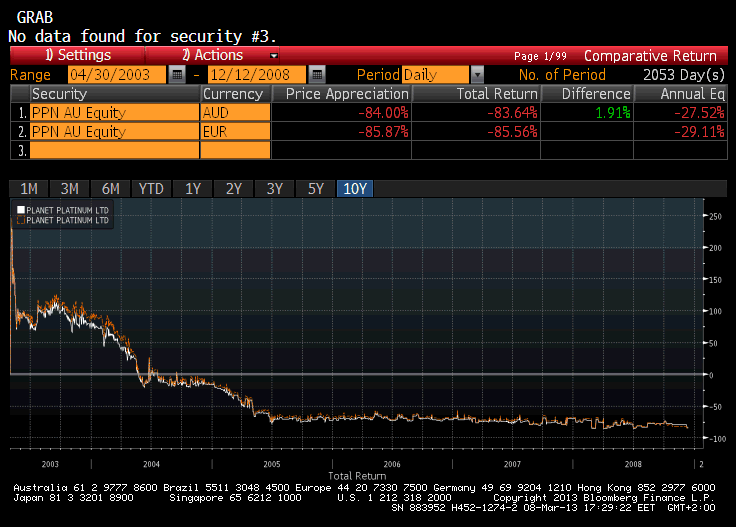Screen dimensions: 736x527
Task: Click the Currency column header
Action: click(x=236, y=94)
